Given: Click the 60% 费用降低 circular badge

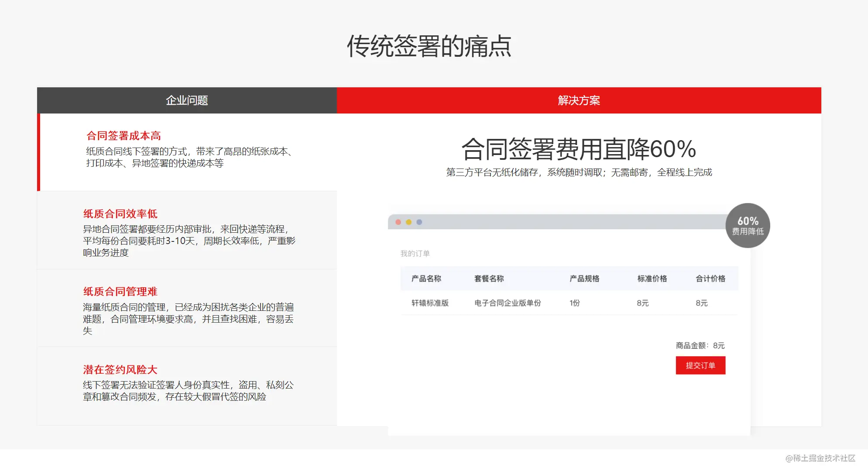Looking at the screenshot, I should point(748,225).
